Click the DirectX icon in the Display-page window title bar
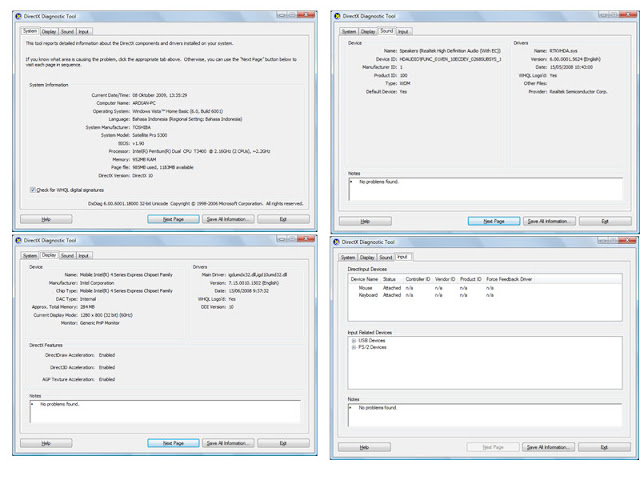640x480 pixels. [x=18, y=240]
